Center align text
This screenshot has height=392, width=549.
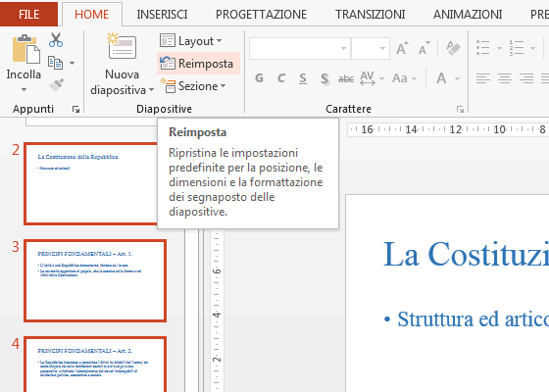click(505, 78)
